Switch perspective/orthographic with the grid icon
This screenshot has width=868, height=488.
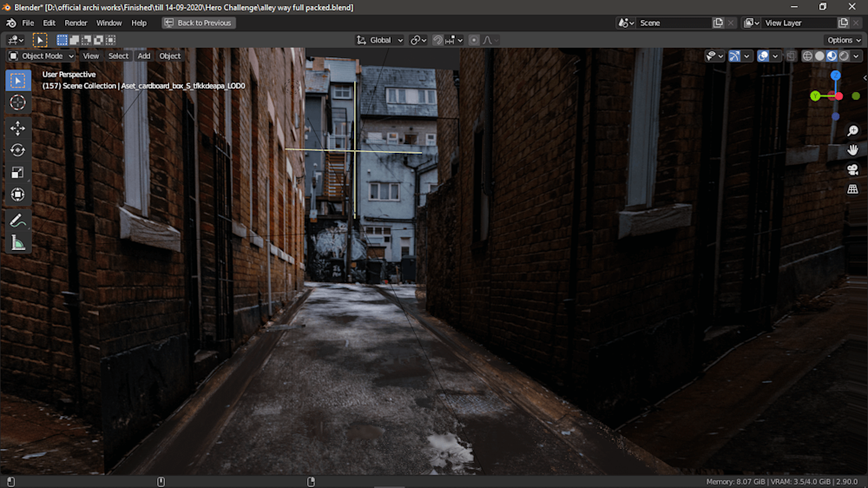pyautogui.click(x=852, y=189)
